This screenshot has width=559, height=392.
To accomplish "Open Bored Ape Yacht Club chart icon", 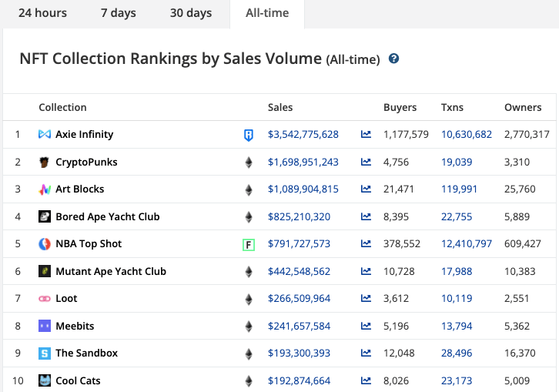I will pyautogui.click(x=366, y=216).
